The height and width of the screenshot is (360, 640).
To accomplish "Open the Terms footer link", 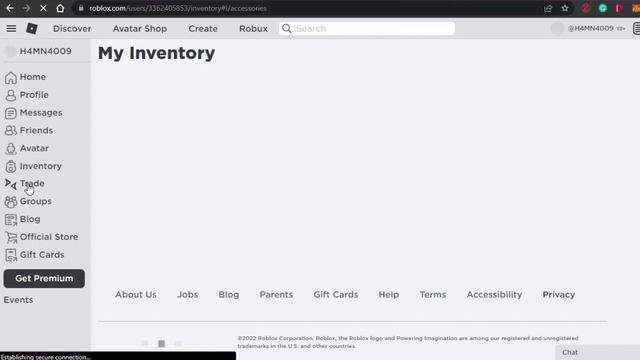I will (433, 294).
